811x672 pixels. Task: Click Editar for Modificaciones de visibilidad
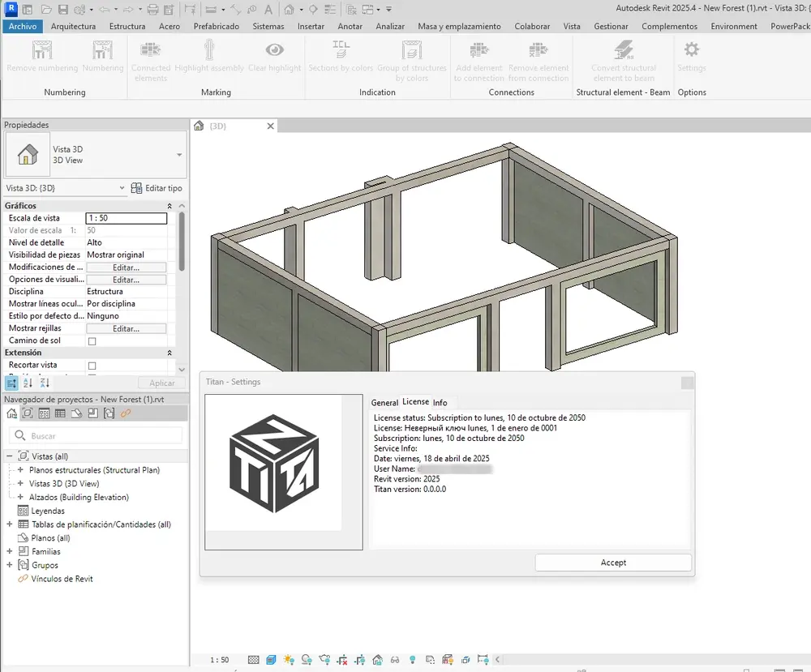tap(127, 268)
